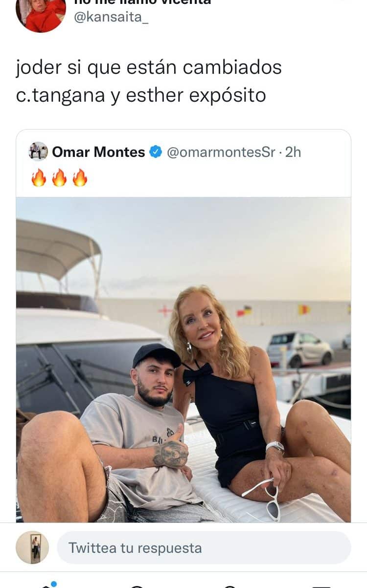Image resolution: width=367 pixels, height=588 pixels.
Task: Select the tweet text mentioning c.tangana
Action: pyautogui.click(x=149, y=81)
